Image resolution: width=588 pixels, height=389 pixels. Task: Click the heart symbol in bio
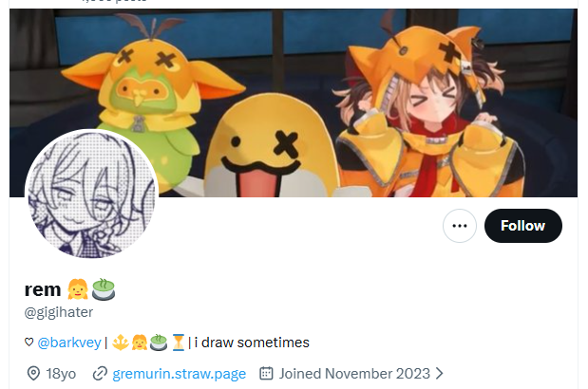click(28, 342)
